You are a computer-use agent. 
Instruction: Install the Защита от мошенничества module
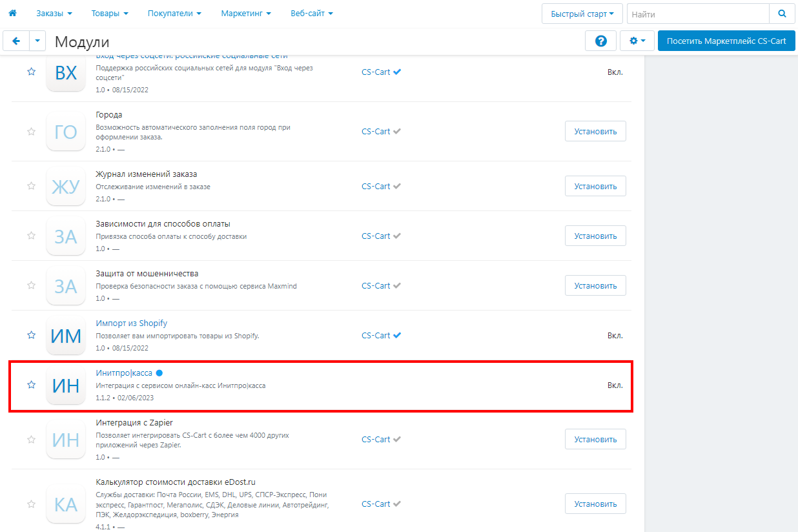pyautogui.click(x=595, y=285)
